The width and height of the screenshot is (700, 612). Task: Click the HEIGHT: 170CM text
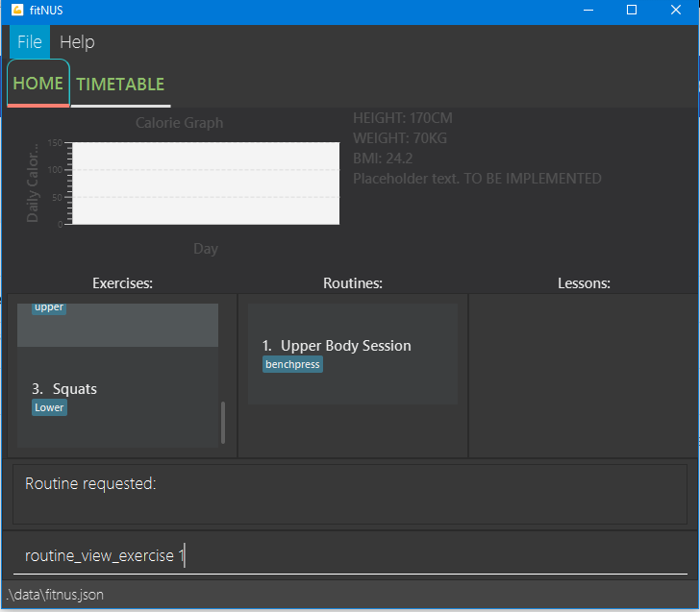403,118
